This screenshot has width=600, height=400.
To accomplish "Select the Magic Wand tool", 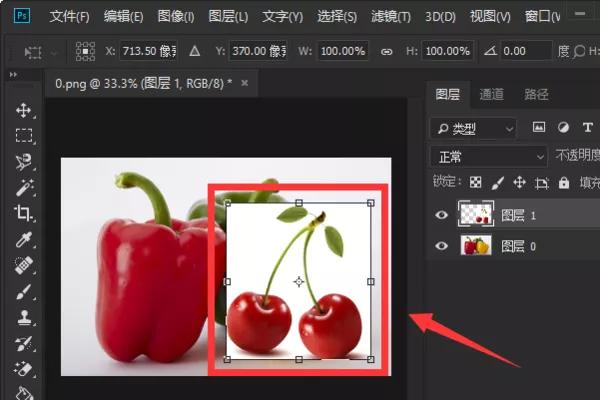I will point(24,188).
